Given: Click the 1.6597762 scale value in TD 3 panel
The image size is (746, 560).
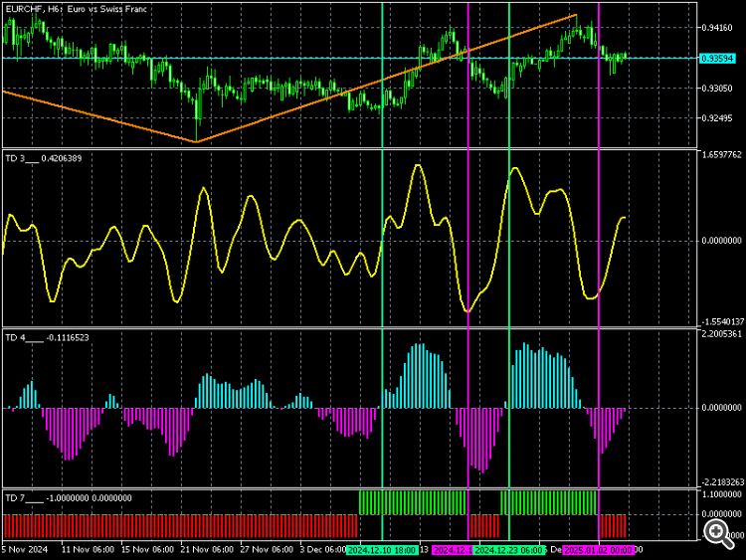Looking at the screenshot, I should click(721, 154).
